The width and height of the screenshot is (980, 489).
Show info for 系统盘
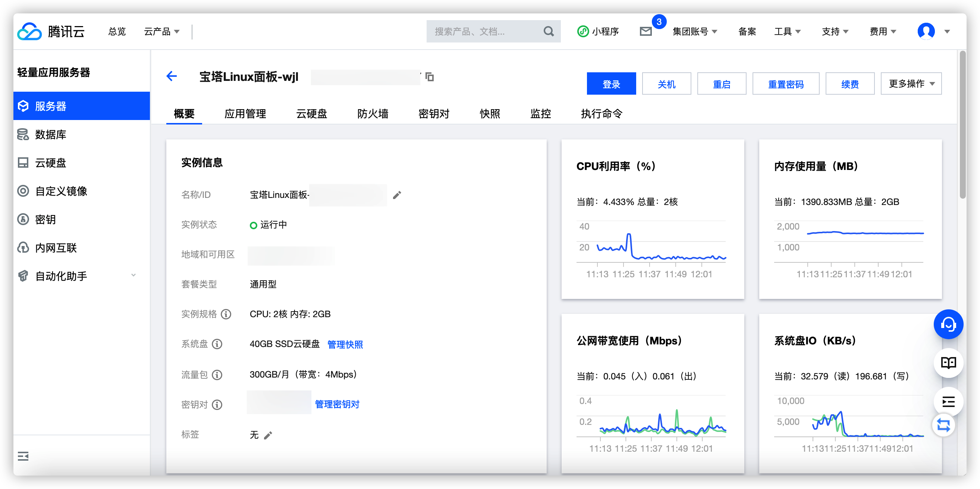click(x=217, y=344)
